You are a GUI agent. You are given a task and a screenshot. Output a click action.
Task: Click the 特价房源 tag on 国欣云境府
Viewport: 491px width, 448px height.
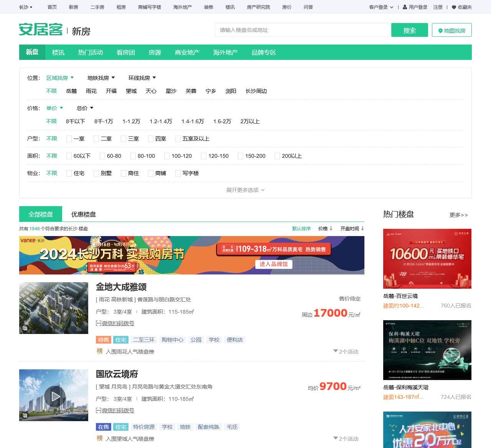click(144, 427)
